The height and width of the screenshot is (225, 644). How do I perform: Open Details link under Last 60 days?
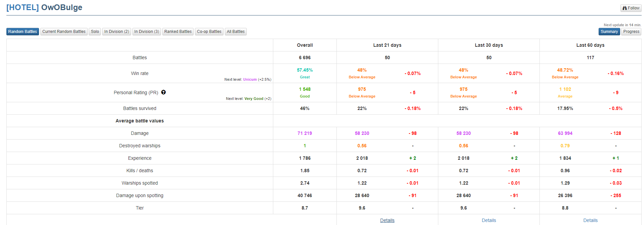pos(590,220)
